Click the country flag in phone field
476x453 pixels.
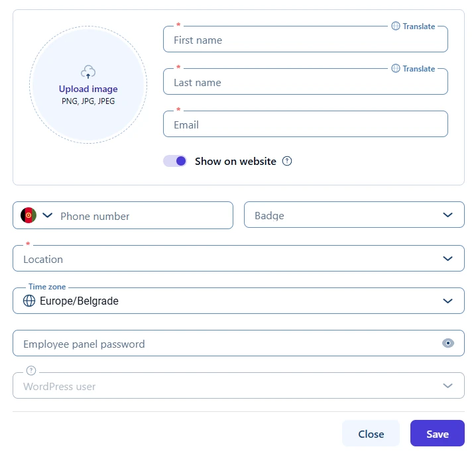point(29,215)
